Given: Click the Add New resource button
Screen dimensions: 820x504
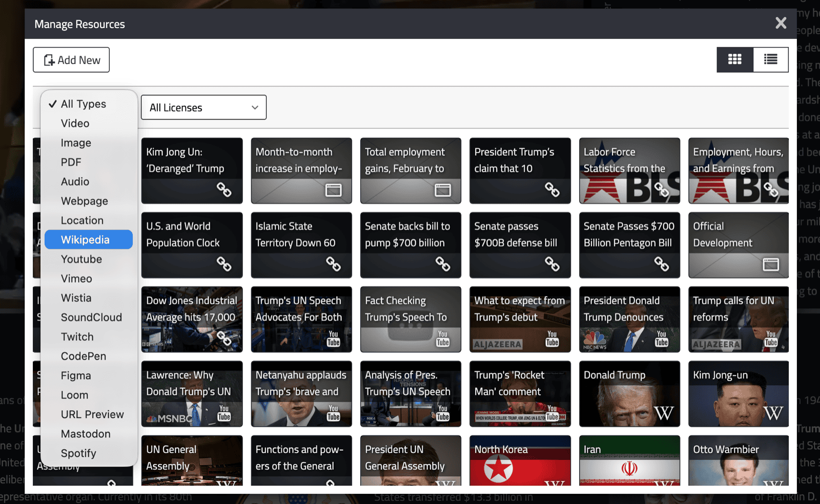Looking at the screenshot, I should click(x=71, y=60).
